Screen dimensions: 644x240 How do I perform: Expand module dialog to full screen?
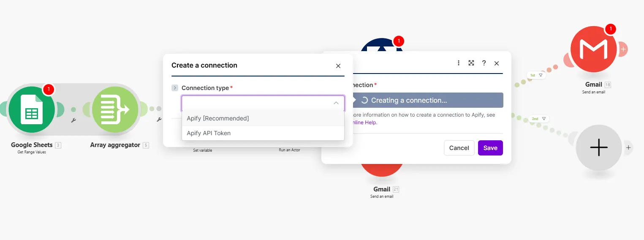tap(471, 63)
